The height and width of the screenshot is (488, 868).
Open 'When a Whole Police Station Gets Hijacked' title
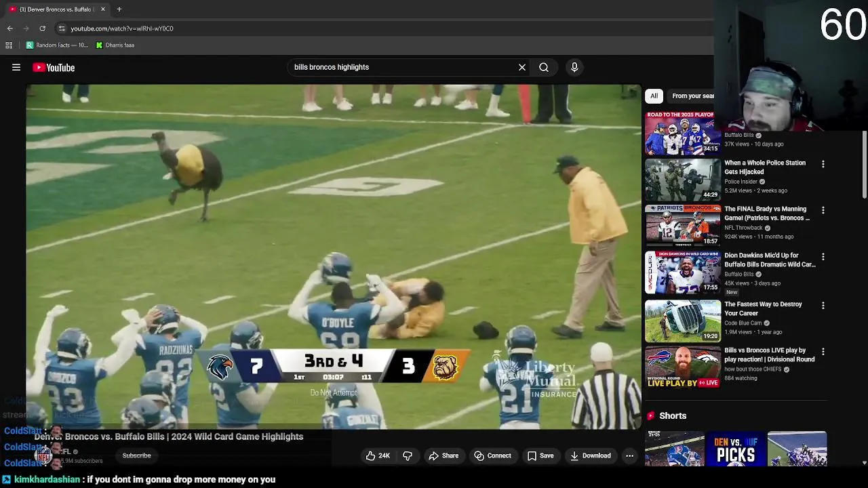pyautogui.click(x=765, y=167)
